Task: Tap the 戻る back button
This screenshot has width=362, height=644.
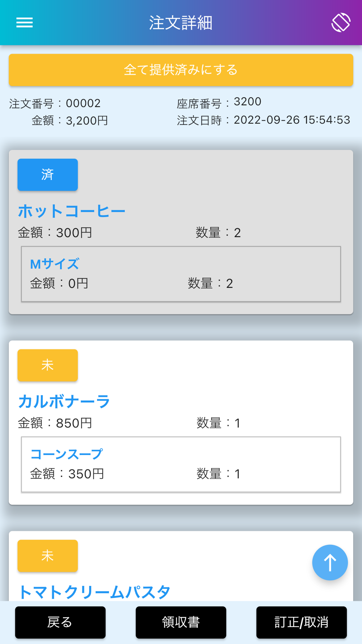Action: click(60, 622)
